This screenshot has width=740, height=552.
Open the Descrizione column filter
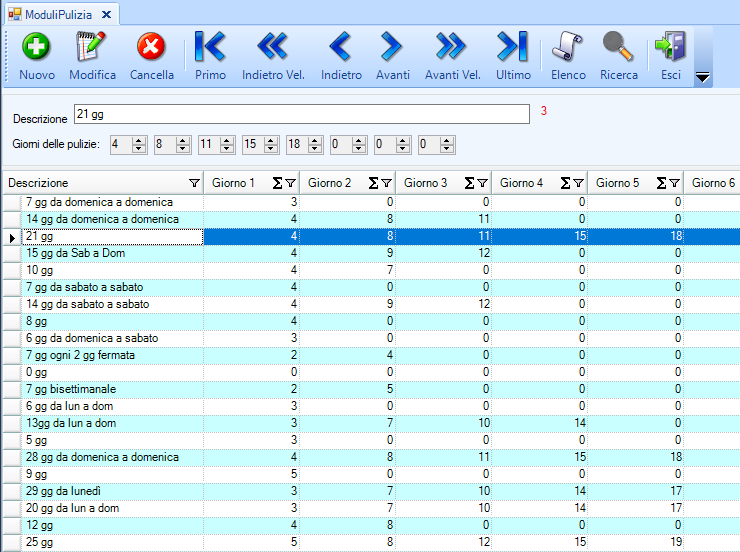point(194,183)
